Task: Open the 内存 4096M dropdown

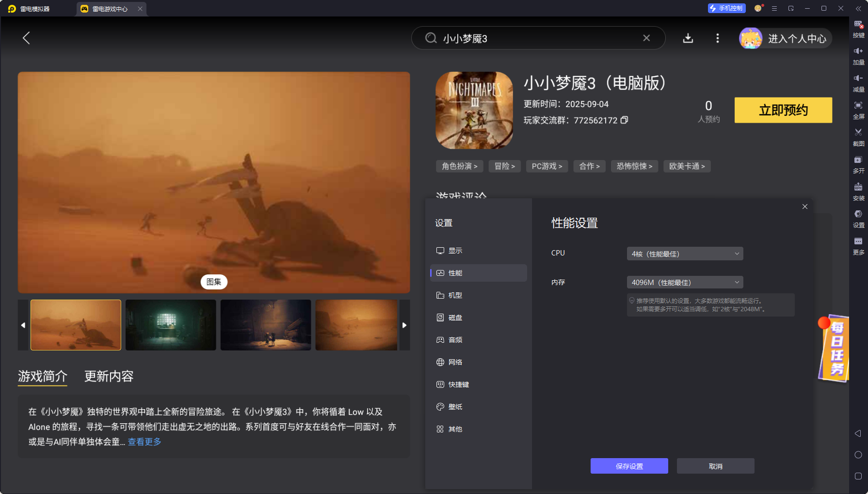Action: coord(685,282)
